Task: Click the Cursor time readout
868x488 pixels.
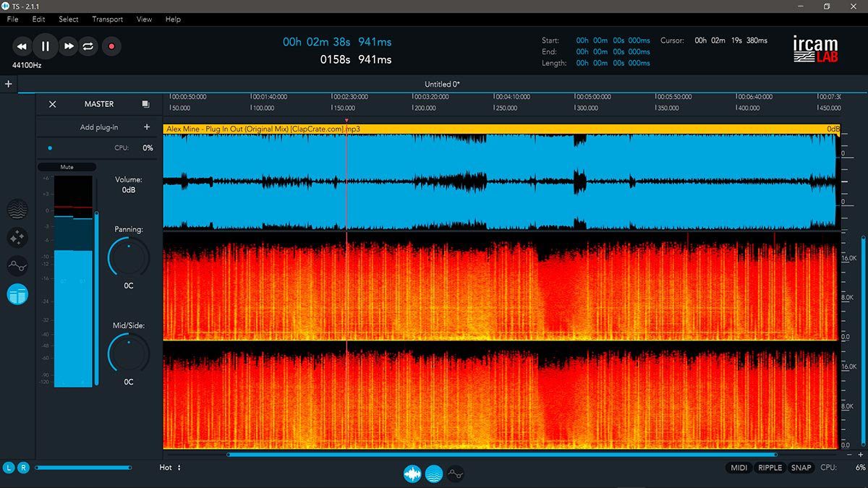Action: [x=731, y=40]
